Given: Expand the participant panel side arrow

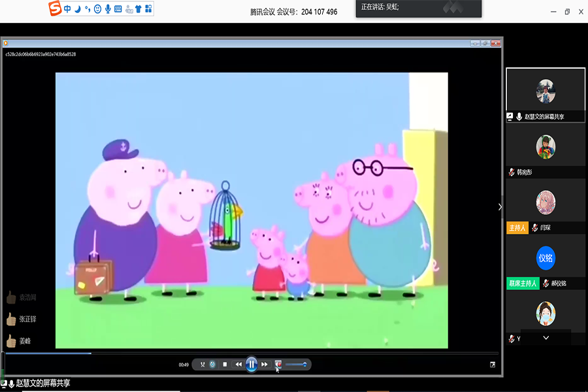Looking at the screenshot, I should [500, 206].
